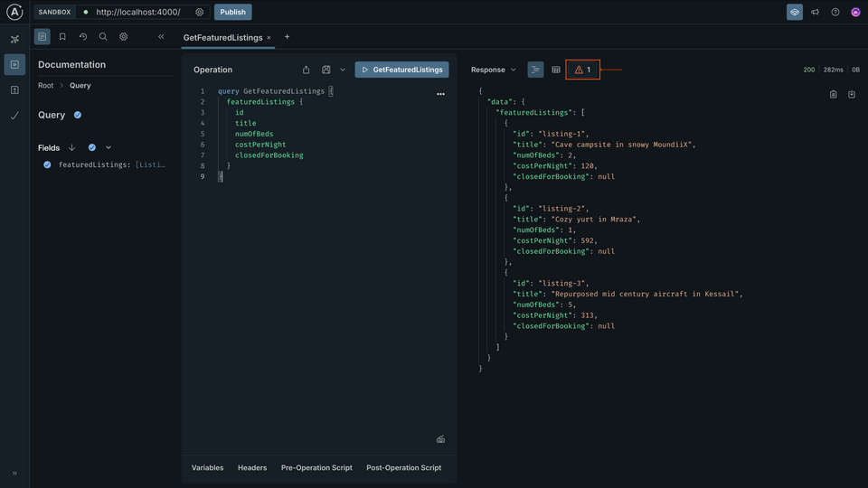Image resolution: width=868 pixels, height=488 pixels.
Task: Open the bookmarks panel icon
Action: tap(62, 37)
